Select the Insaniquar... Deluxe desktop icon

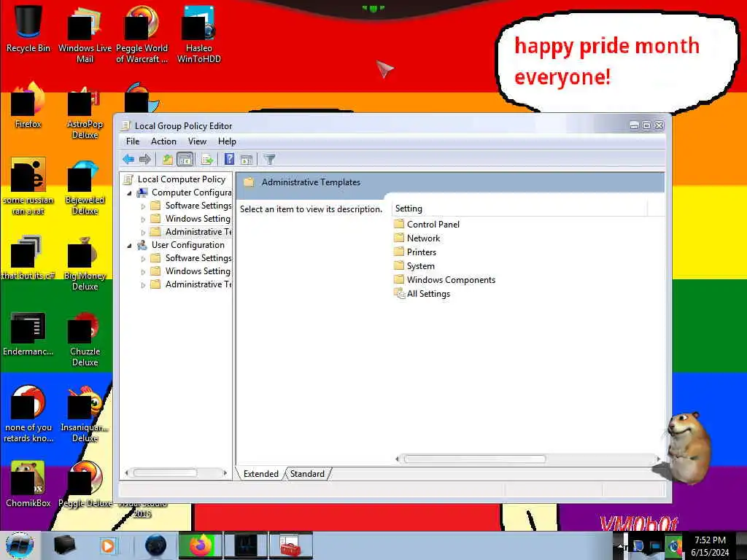click(85, 414)
